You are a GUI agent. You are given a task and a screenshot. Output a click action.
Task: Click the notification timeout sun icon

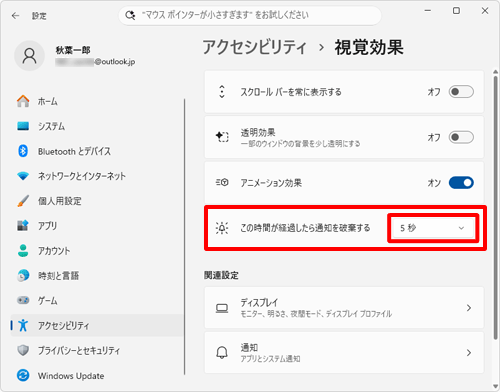pos(222,228)
